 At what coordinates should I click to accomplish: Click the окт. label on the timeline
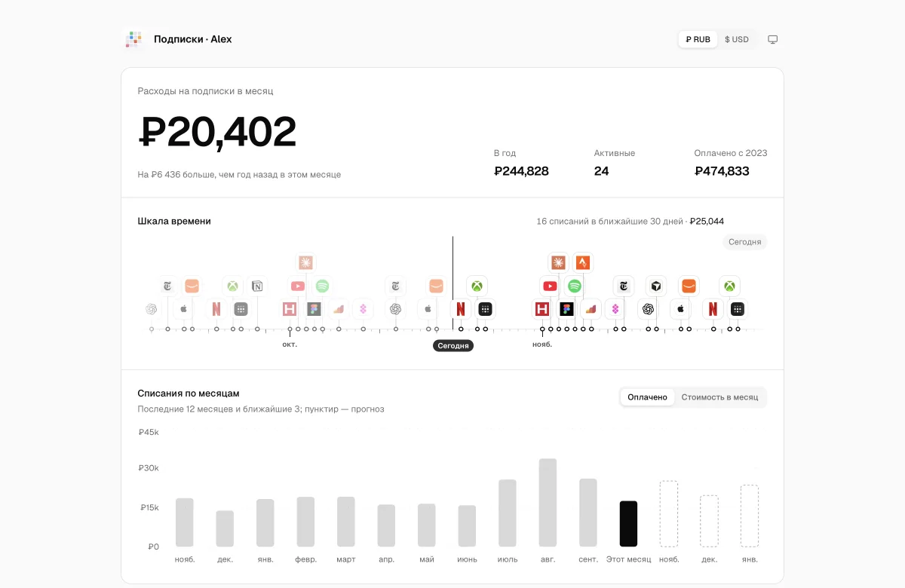[290, 345]
